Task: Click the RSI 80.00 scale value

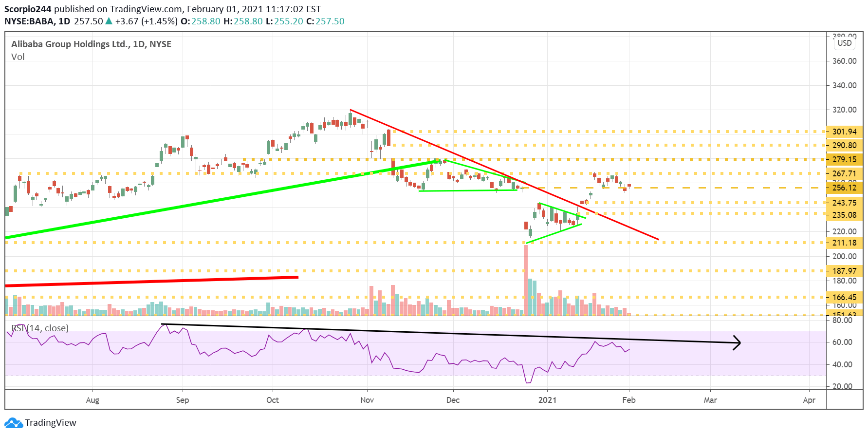Action: pos(842,320)
